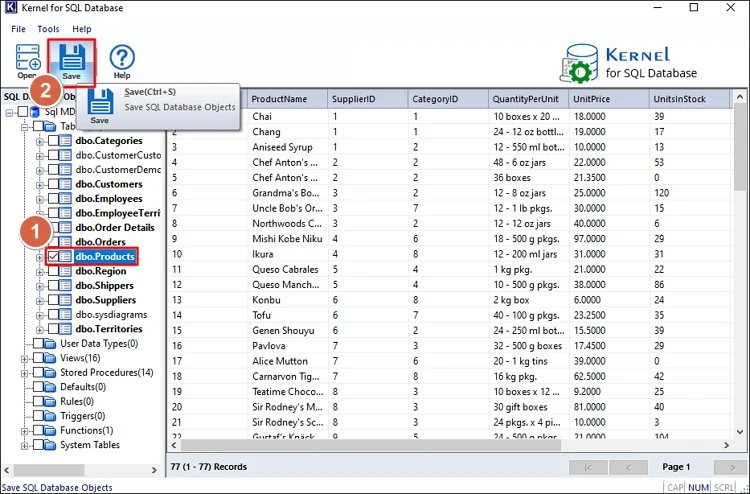750x494 pixels.
Task: Click the Triggers(0) folder icon
Action: 50,416
